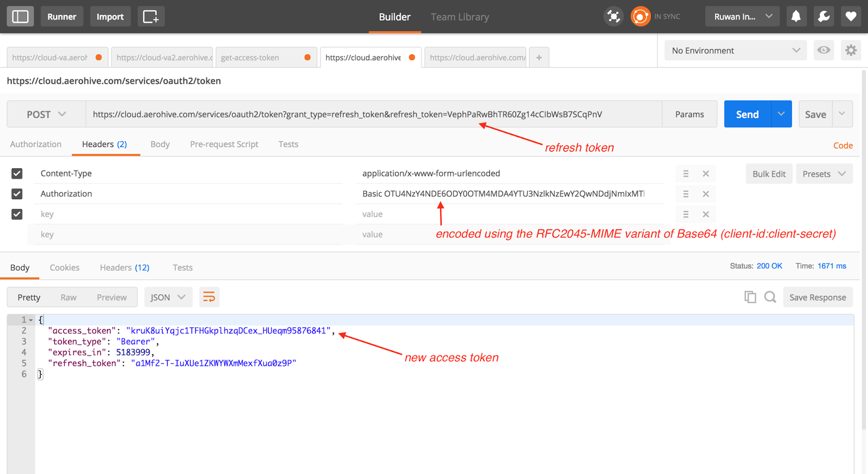Open settings wrench icon in header
This screenshot has width=868, height=474.
[824, 17]
